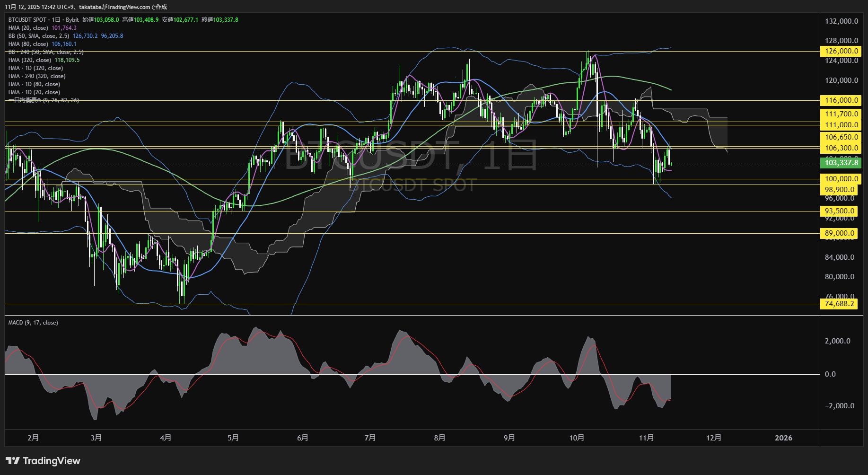Select the HMA (80, close) legend entry
This screenshot has width=868, height=475.
point(28,44)
